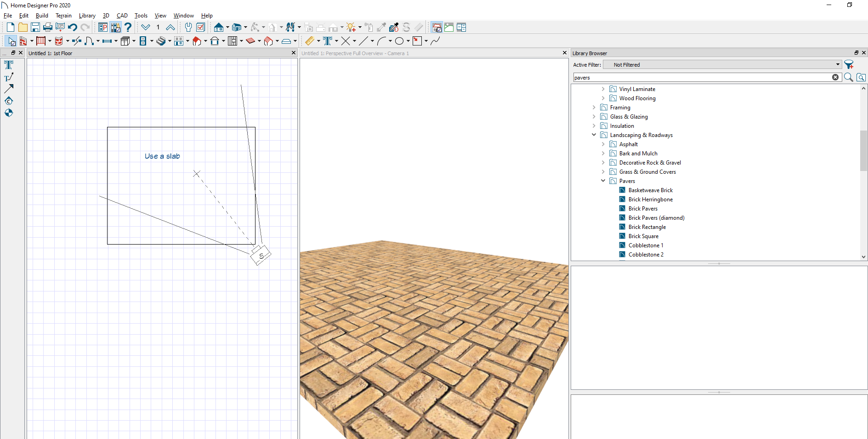Select the Rich Text tool in left sidebar
The width and height of the screenshot is (868, 439).
pos(9,65)
